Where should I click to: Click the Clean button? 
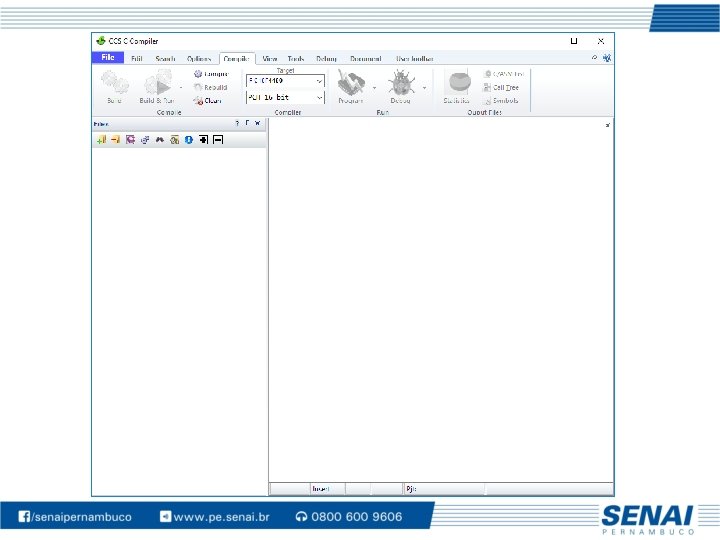tap(208, 101)
